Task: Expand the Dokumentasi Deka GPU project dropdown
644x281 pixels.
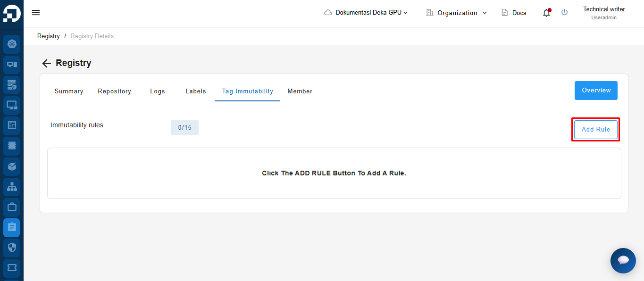Action: pyautogui.click(x=366, y=13)
